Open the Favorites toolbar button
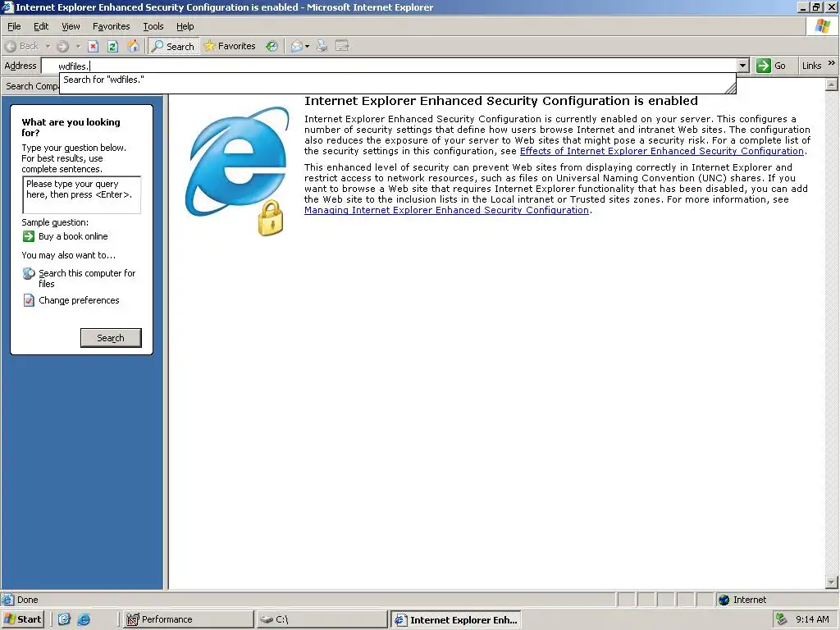840x630 pixels. [x=230, y=46]
